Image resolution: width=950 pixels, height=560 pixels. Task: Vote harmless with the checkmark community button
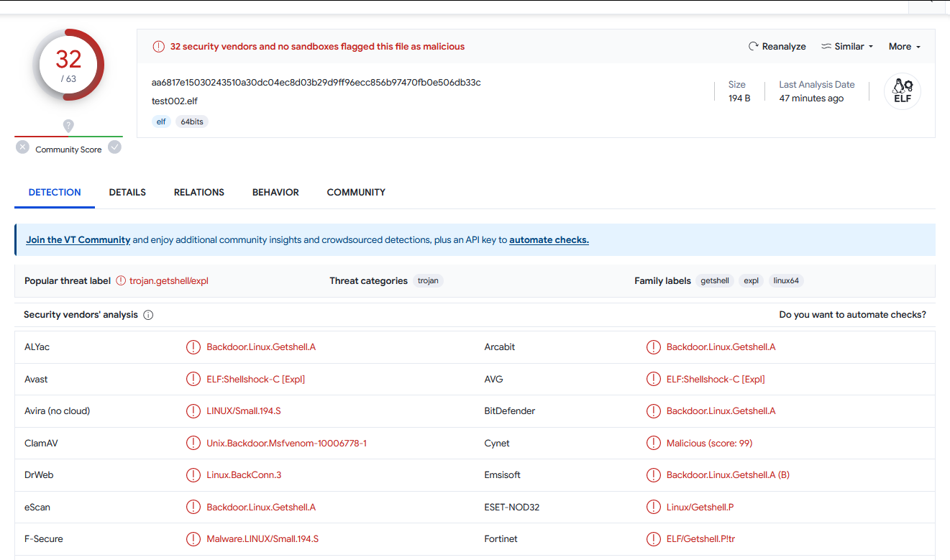pos(114,147)
